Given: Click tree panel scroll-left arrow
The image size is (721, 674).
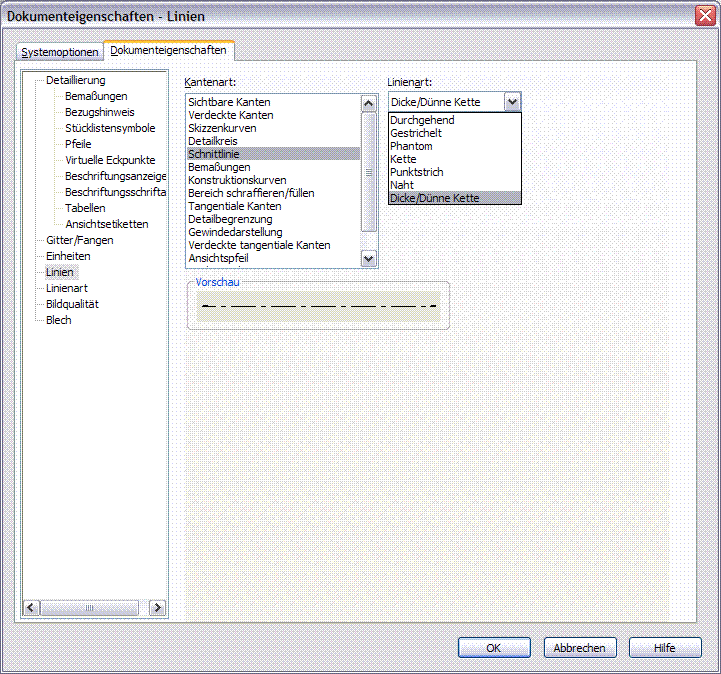Looking at the screenshot, I should (31, 608).
